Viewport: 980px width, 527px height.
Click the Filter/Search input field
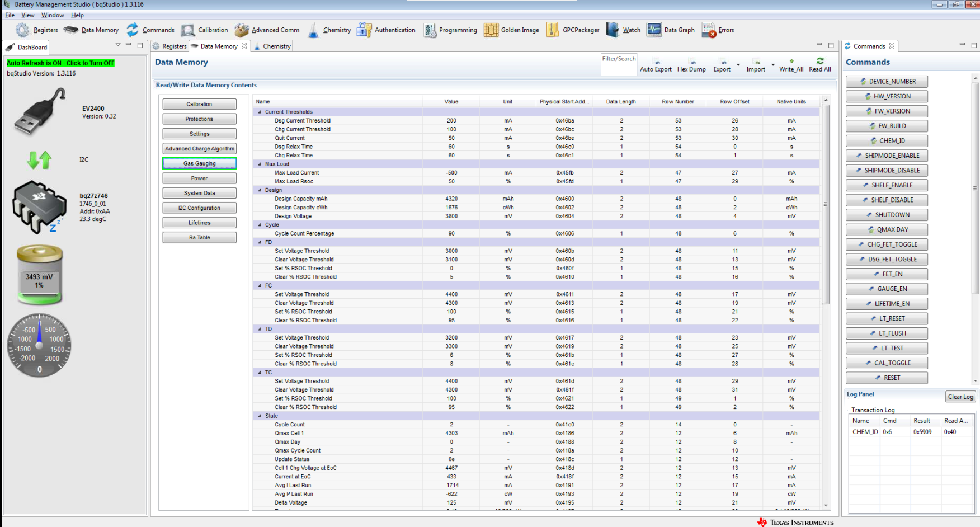tap(619, 65)
